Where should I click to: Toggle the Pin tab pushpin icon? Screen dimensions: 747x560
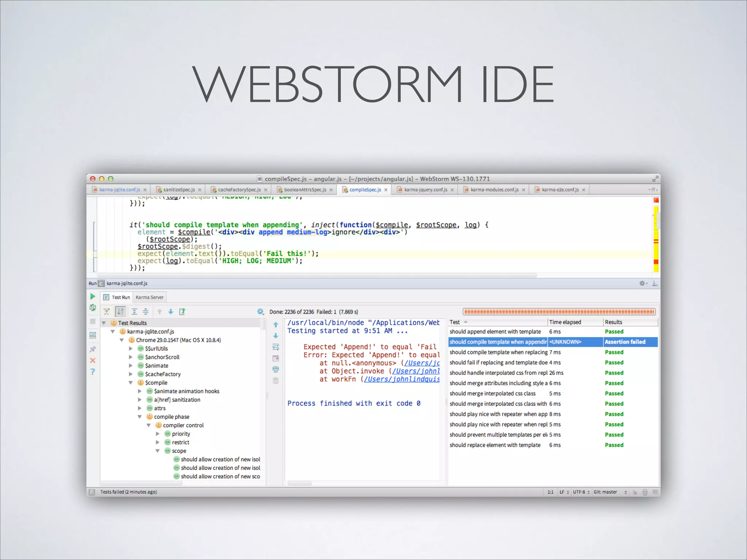click(93, 349)
